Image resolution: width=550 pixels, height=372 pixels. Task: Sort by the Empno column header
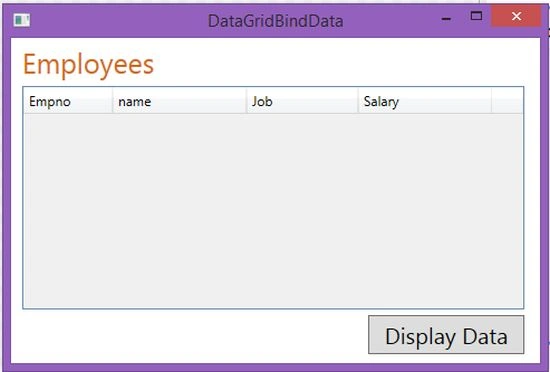[68, 101]
